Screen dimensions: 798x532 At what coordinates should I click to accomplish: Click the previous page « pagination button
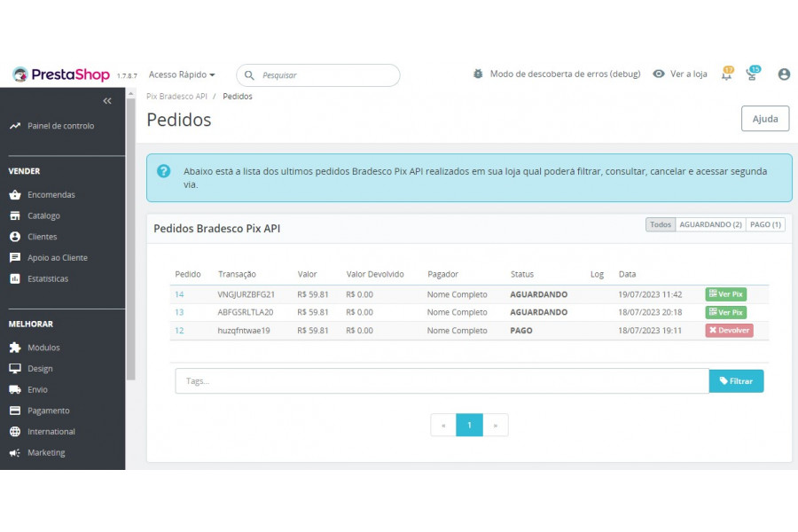[443, 425]
